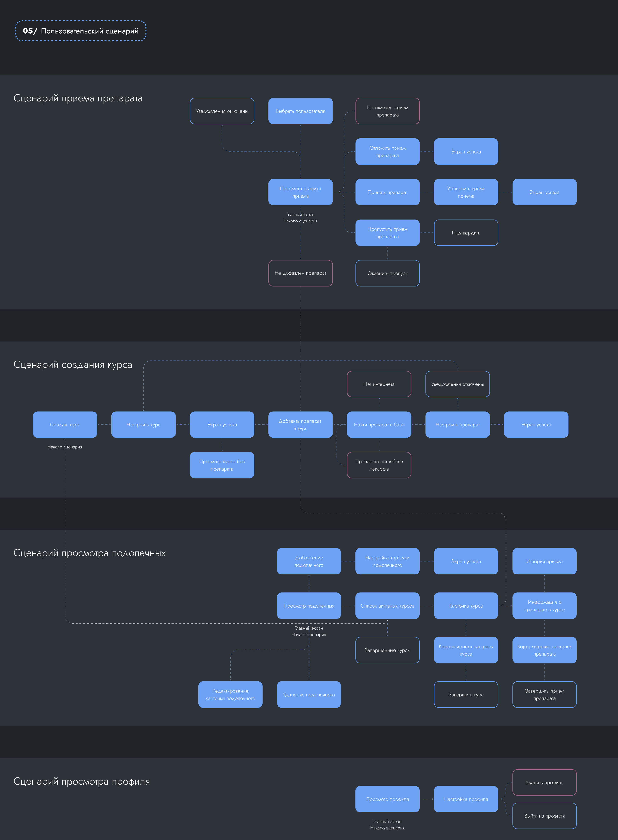
Task: Click 'Отложить прием препарата' block
Action: (x=387, y=151)
